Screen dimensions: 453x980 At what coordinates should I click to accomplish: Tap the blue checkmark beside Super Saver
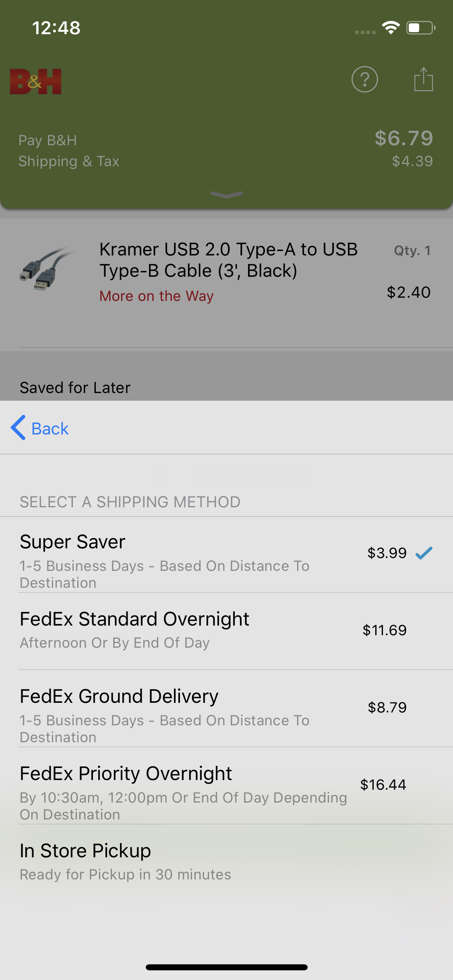[x=424, y=553]
